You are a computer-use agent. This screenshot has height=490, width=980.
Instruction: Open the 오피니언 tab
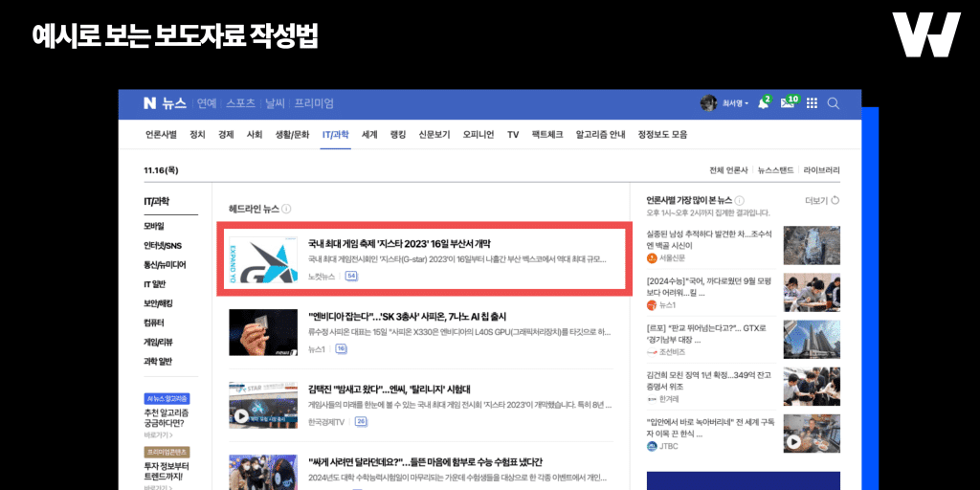tap(479, 134)
